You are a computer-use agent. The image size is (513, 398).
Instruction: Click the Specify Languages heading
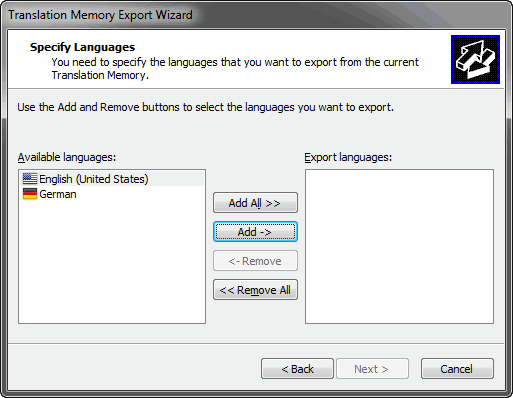(82, 47)
